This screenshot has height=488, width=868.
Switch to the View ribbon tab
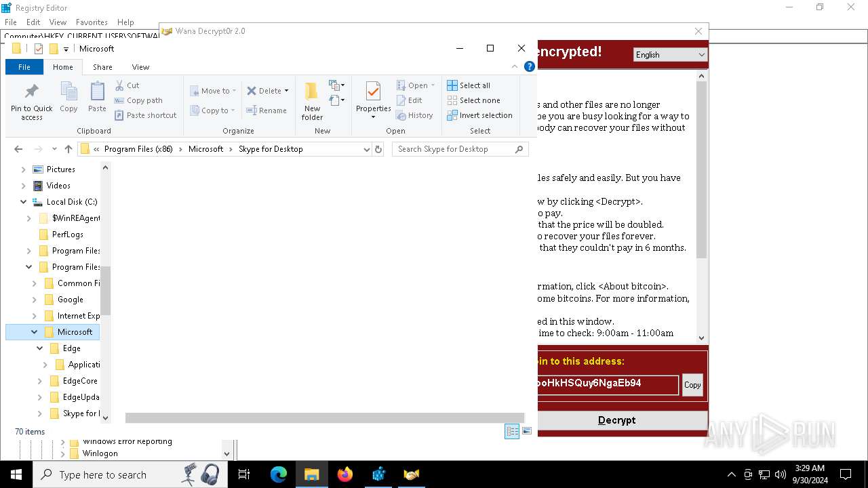(x=140, y=67)
